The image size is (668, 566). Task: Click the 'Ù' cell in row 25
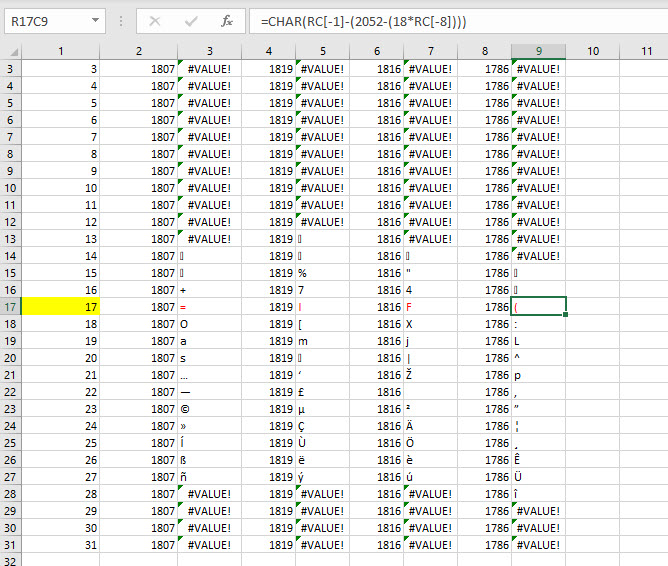322,443
